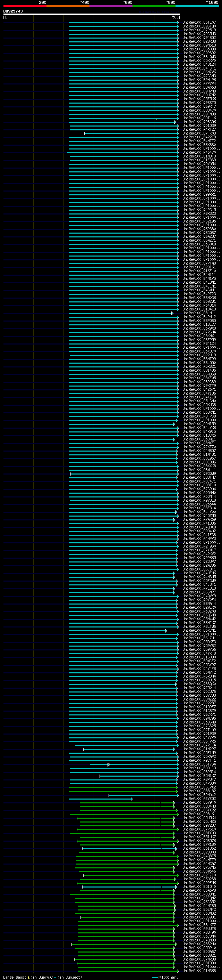
Task: Click the green ~80% identity legend bar
Action: (x=154, y=6)
